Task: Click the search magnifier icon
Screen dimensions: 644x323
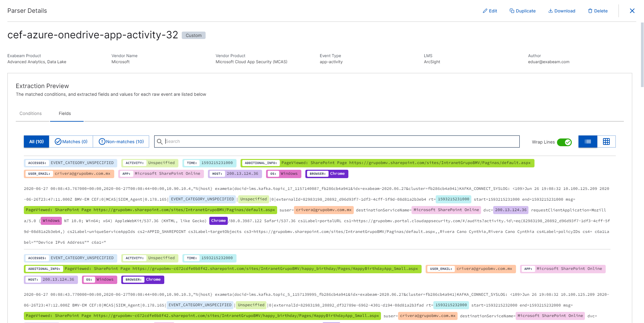Action: (160, 142)
